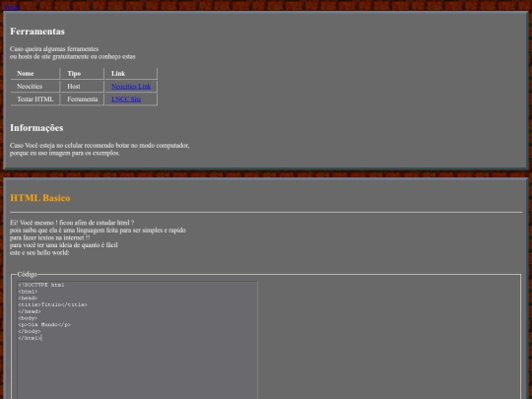Image resolution: width=532 pixels, height=399 pixels.
Task: Click the '</html>' closing tag line
Action: pyautogui.click(x=30, y=338)
